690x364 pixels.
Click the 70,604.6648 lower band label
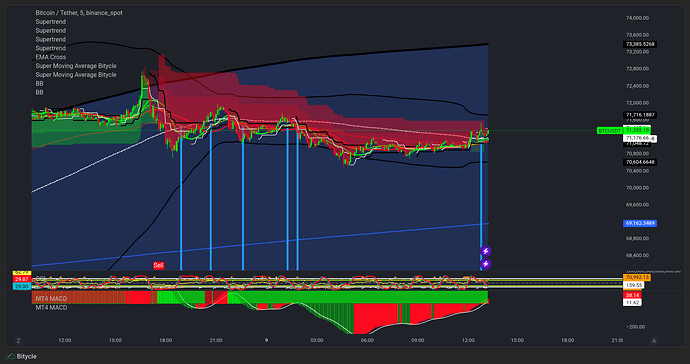point(640,162)
